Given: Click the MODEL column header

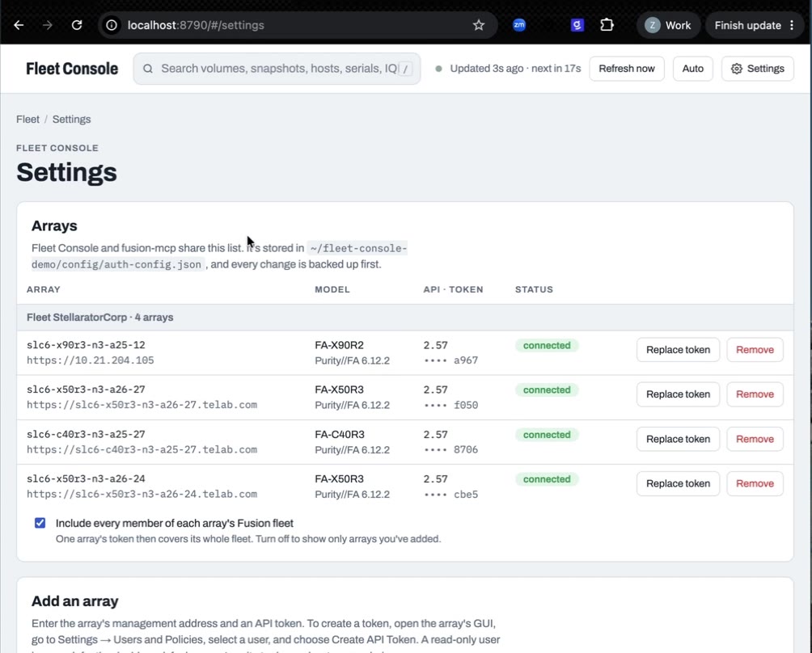Looking at the screenshot, I should tap(332, 289).
